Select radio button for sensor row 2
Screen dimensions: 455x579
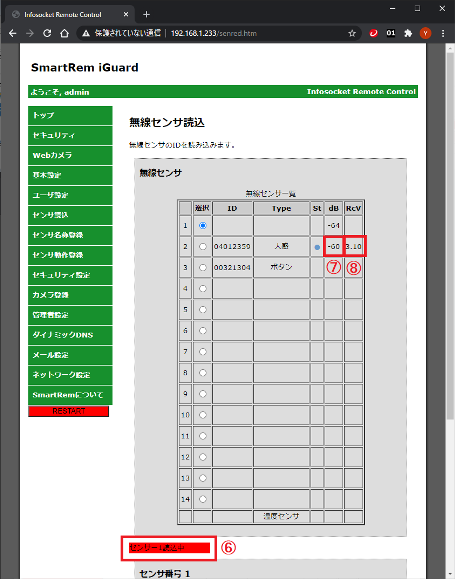click(203, 246)
